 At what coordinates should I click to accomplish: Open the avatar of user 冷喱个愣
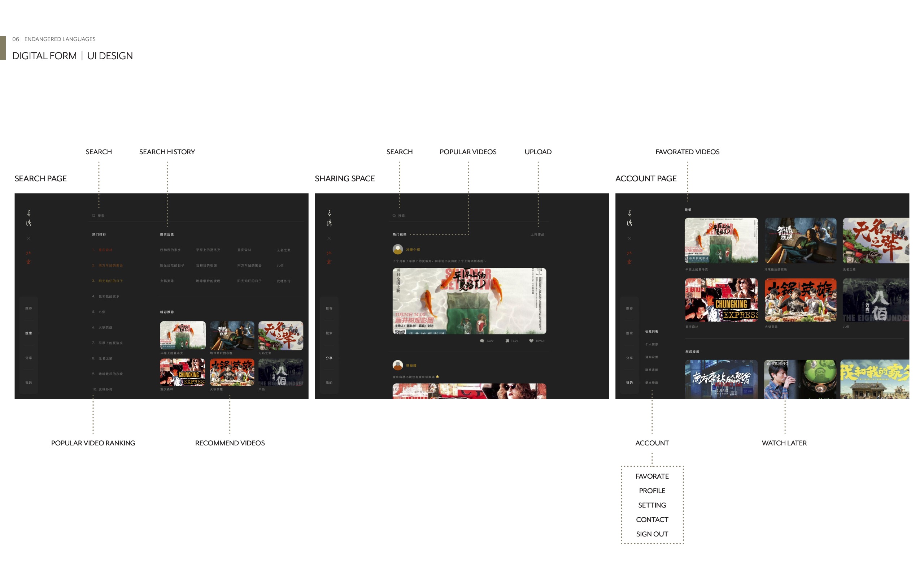[x=398, y=249]
